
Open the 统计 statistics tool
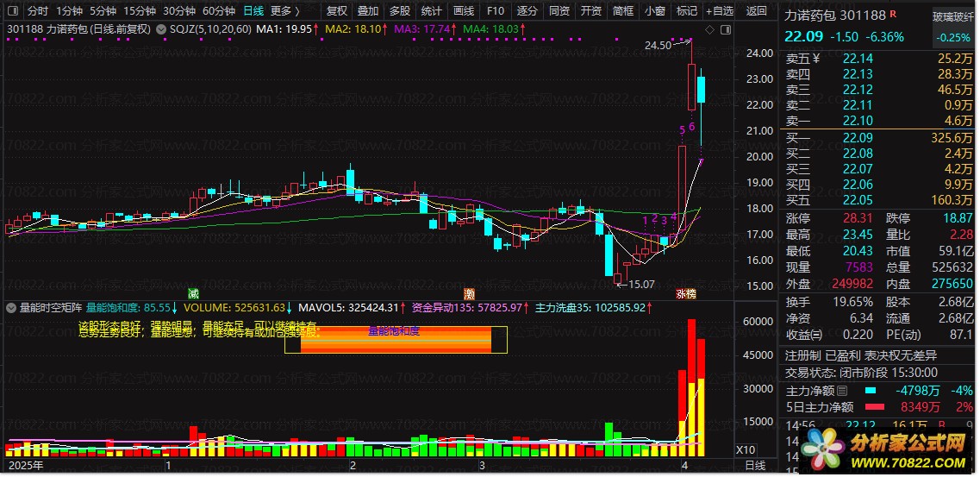pyautogui.click(x=432, y=10)
